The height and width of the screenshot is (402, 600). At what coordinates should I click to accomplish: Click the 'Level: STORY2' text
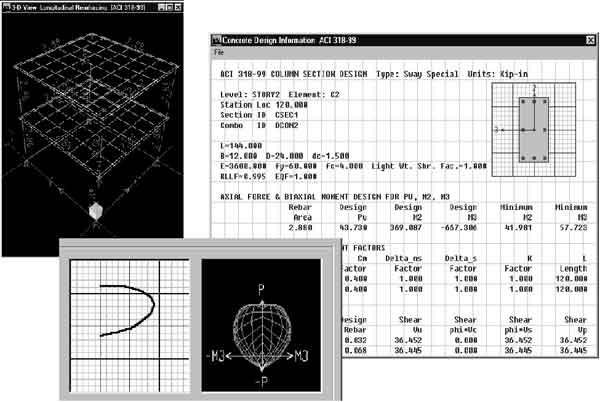point(250,94)
